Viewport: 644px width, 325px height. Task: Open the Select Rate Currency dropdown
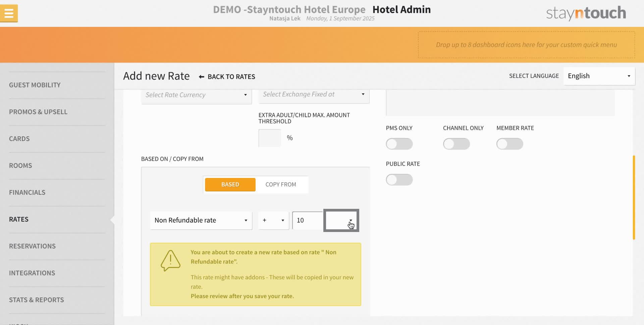[x=197, y=95]
